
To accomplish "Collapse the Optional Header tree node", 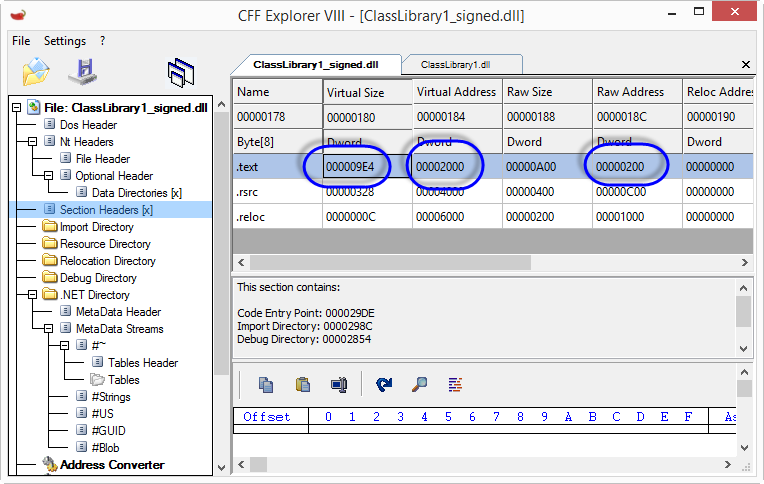I will (x=48, y=176).
